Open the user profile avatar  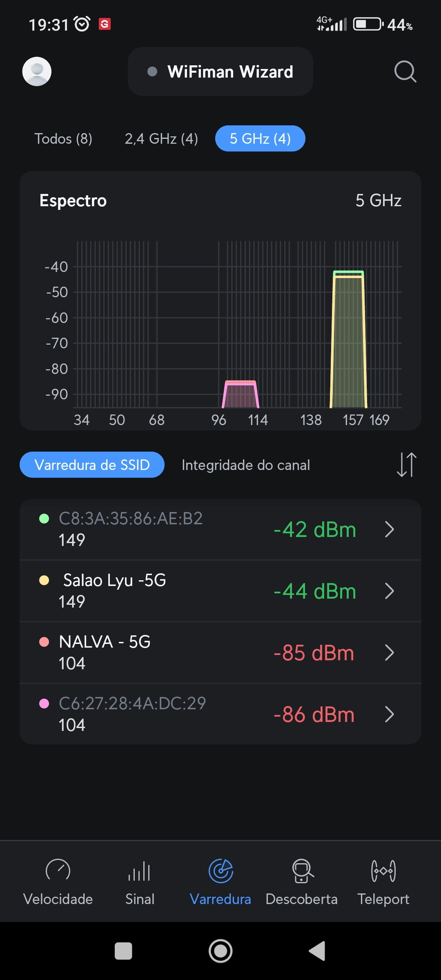click(x=37, y=71)
